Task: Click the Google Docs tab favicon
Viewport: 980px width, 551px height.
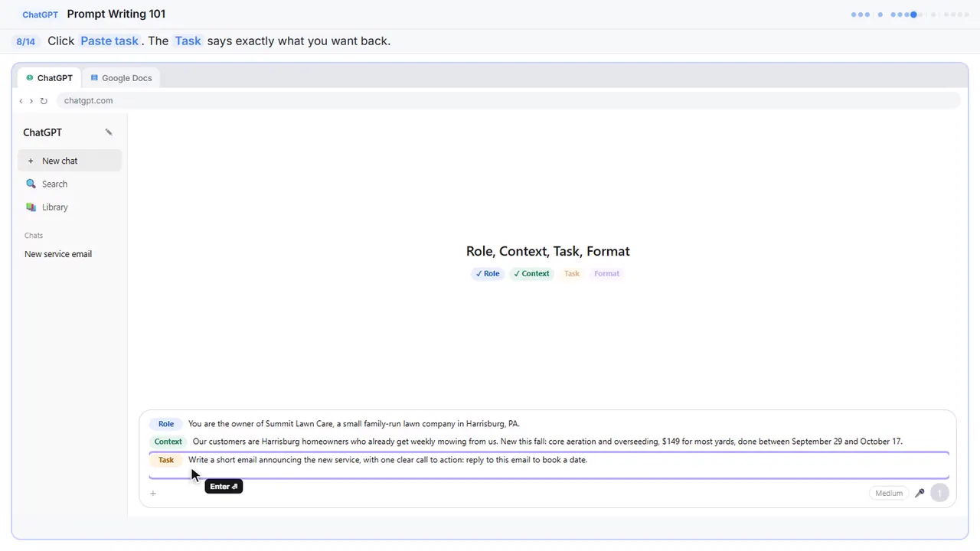Action: (x=94, y=78)
